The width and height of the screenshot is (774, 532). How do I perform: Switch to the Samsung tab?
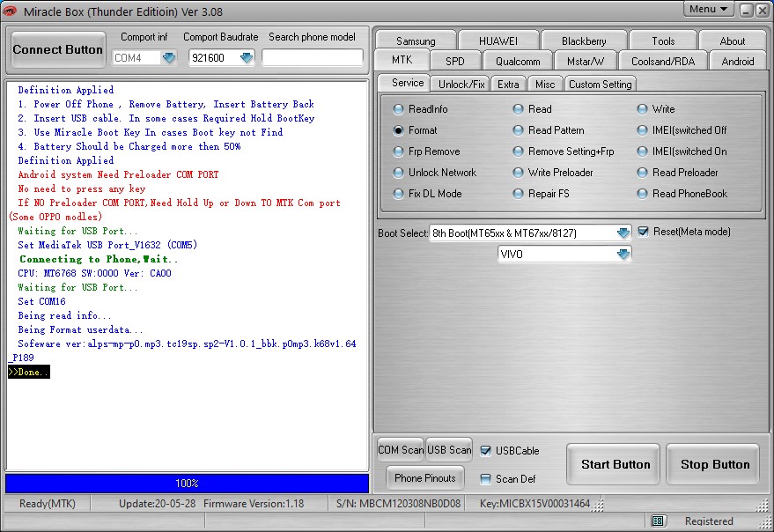[x=416, y=41]
